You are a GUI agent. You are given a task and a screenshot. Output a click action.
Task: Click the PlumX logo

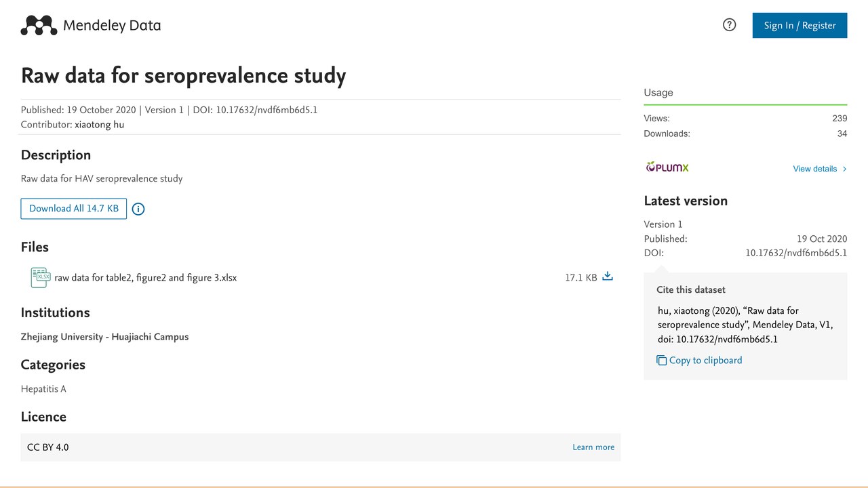tap(667, 167)
